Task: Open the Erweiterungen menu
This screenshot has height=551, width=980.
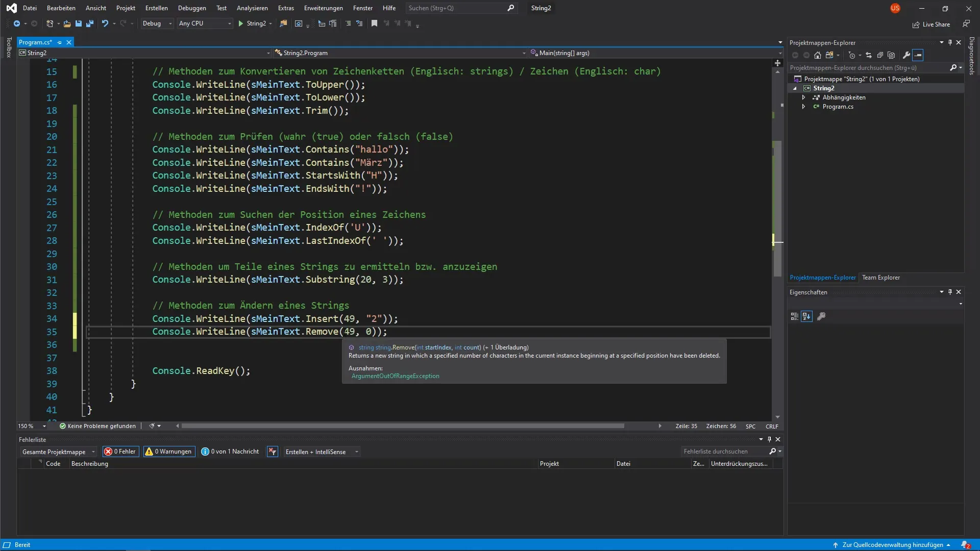Action: [324, 8]
